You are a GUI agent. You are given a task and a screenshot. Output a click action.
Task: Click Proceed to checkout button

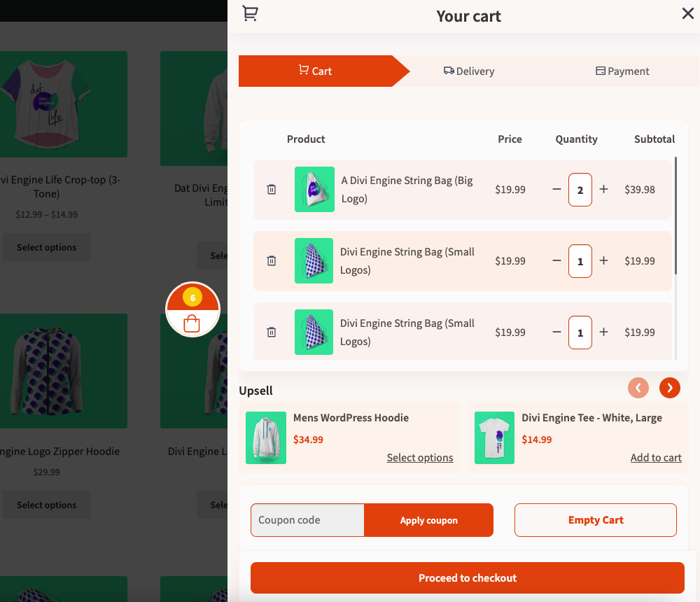click(x=468, y=578)
